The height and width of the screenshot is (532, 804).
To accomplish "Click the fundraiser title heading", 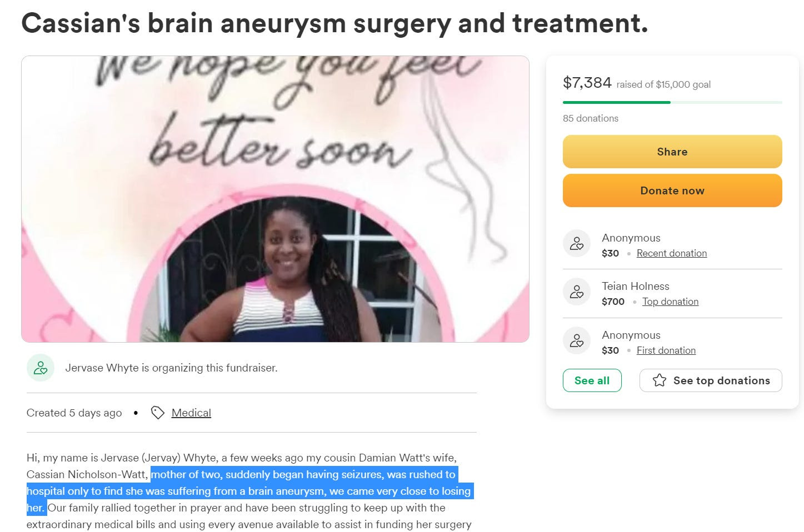I will pos(334,24).
